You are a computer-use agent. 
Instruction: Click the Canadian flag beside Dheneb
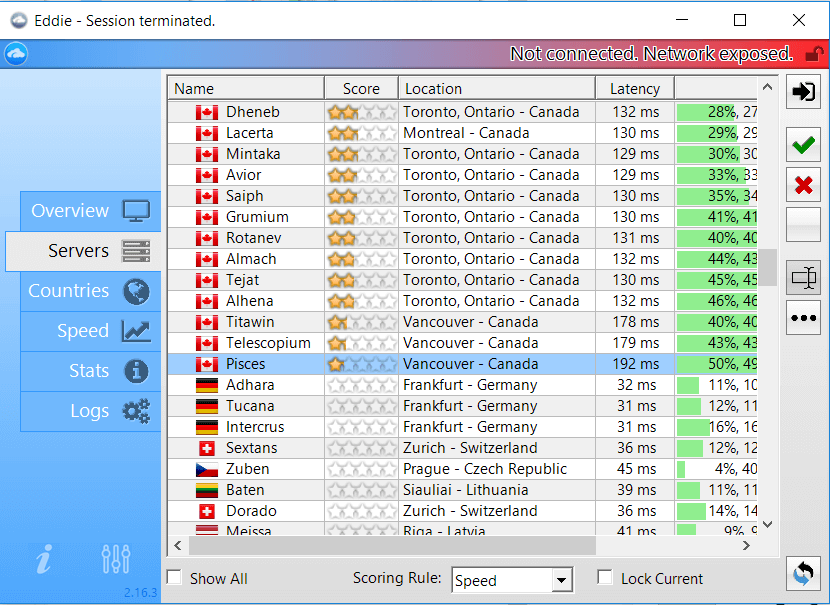point(206,112)
